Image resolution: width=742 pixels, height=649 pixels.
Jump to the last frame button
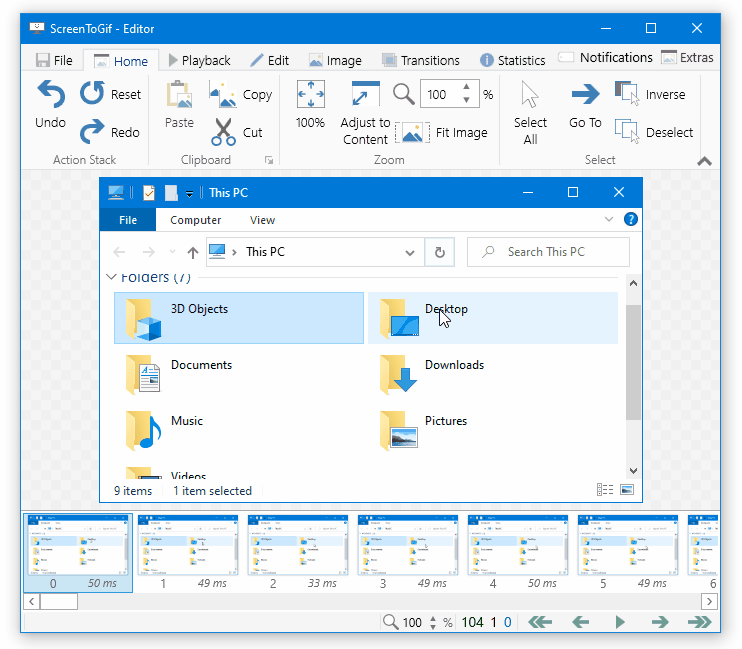pos(699,622)
